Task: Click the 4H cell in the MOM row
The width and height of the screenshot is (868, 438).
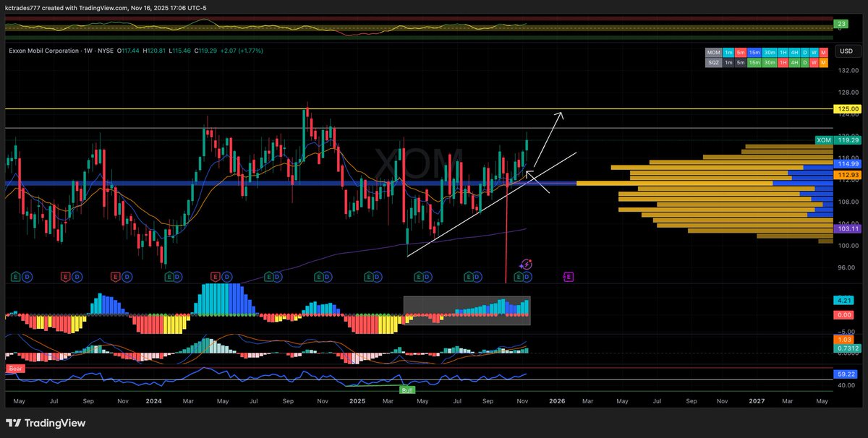Action: click(x=794, y=53)
